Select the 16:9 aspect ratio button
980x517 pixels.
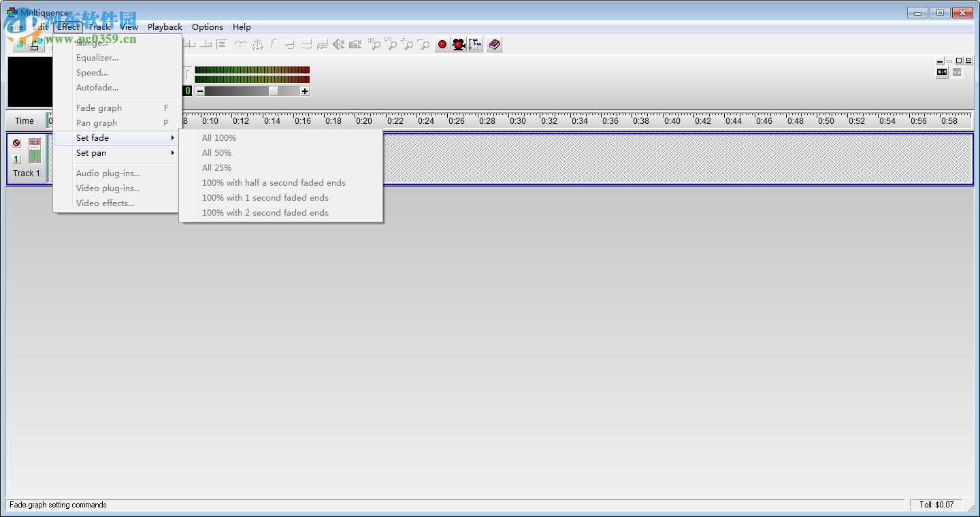[x=942, y=72]
